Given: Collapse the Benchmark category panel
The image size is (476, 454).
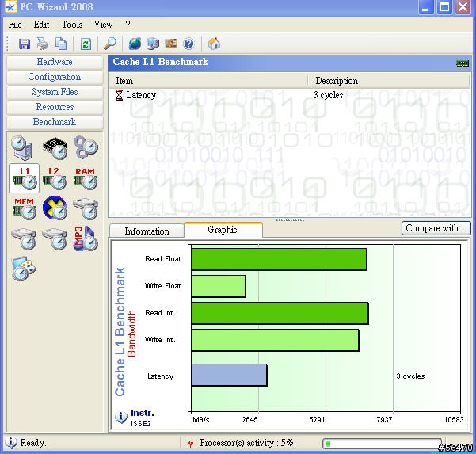Looking at the screenshot, I should [55, 122].
